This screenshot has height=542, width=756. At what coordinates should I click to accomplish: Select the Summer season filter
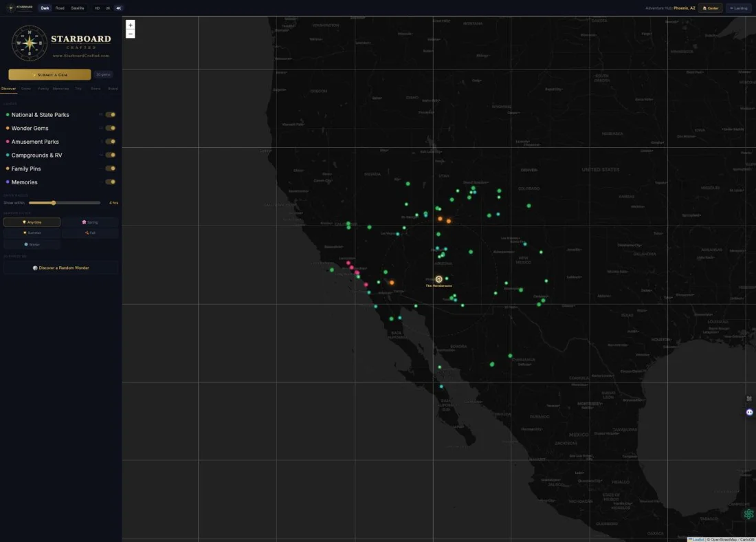(32, 233)
